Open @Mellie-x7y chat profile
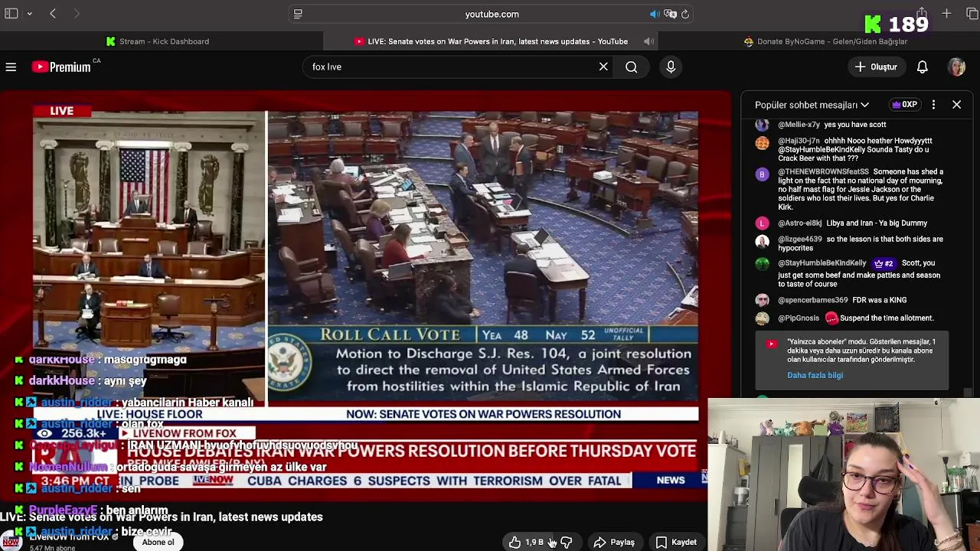Viewport: 980px width, 551px height. coord(799,125)
